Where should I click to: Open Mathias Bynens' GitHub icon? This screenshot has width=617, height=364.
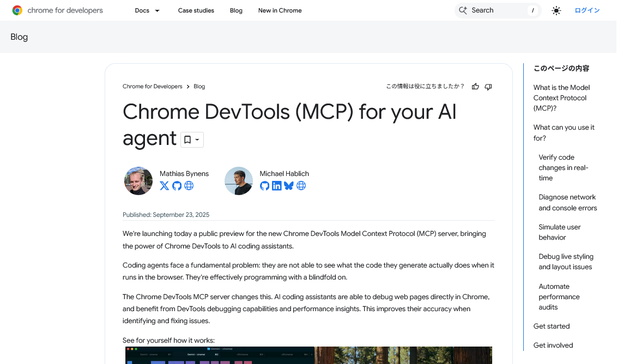[177, 186]
